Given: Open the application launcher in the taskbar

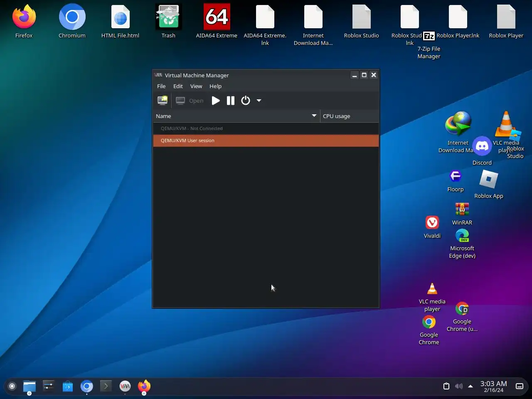Looking at the screenshot, I should click(x=12, y=386).
